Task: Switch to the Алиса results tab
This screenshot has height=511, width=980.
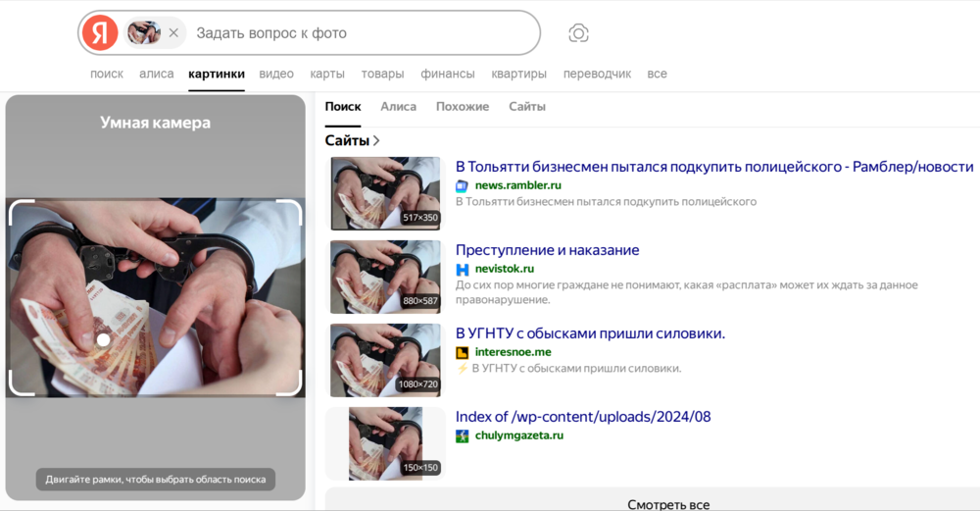Action: [398, 106]
